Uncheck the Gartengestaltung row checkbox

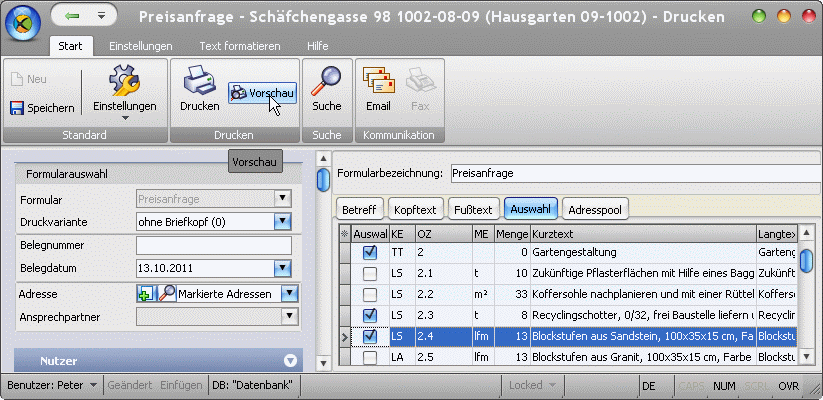369,253
